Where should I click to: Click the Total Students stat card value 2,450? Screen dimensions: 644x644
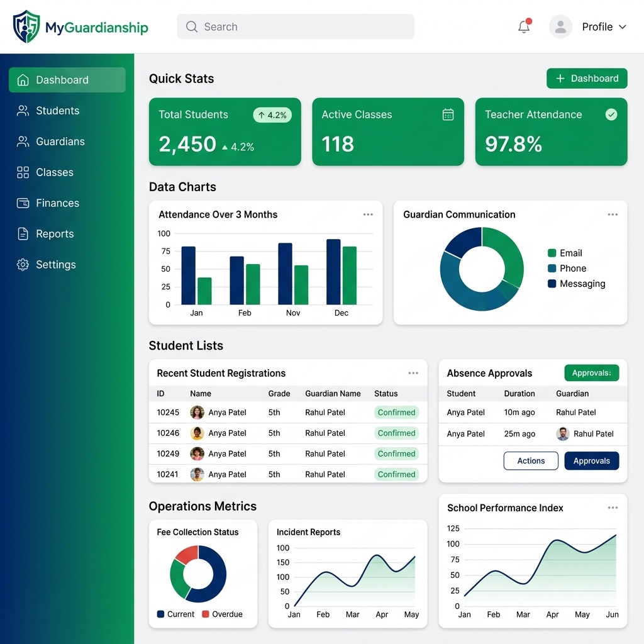(x=187, y=144)
